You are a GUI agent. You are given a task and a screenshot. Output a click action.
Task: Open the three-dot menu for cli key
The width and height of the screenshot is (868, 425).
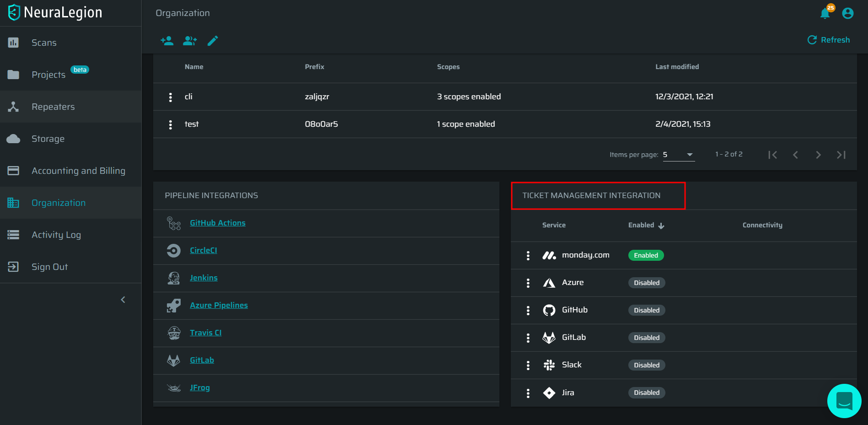pos(171,97)
